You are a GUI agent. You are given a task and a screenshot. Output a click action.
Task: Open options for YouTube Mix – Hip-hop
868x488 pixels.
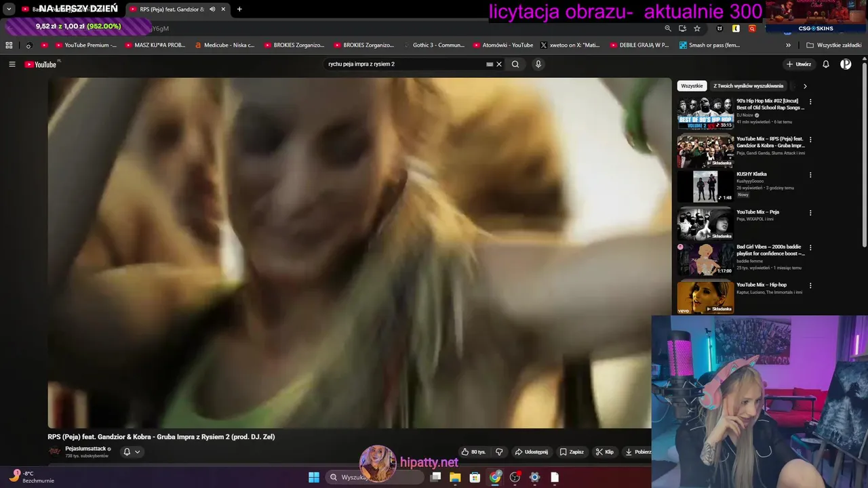pos(810,285)
